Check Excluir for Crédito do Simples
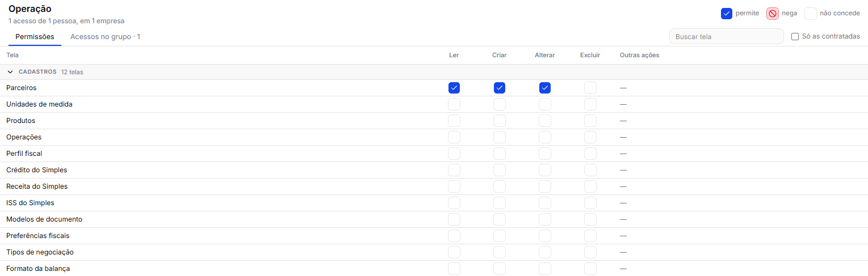Screen dimensions: 868x276 590,170
